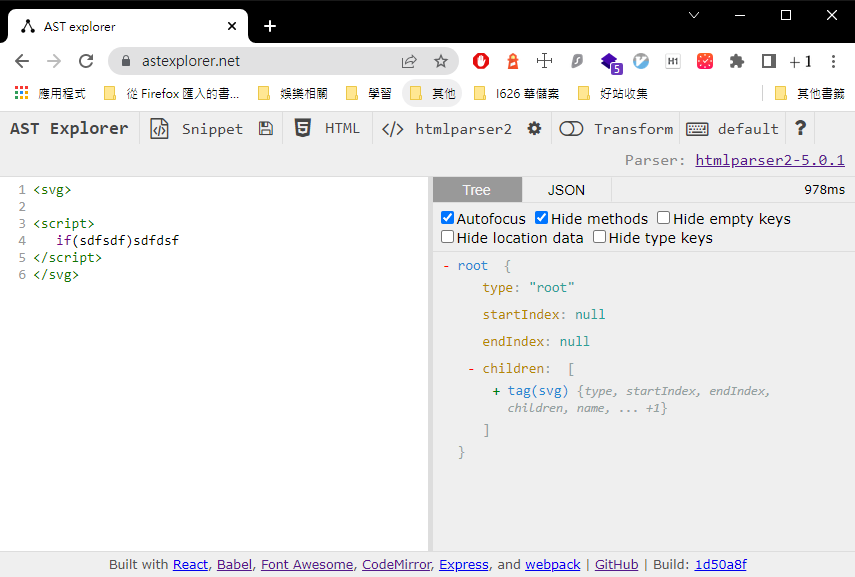The image size is (855, 577).
Task: Click the lock site info icon
Action: tap(126, 61)
